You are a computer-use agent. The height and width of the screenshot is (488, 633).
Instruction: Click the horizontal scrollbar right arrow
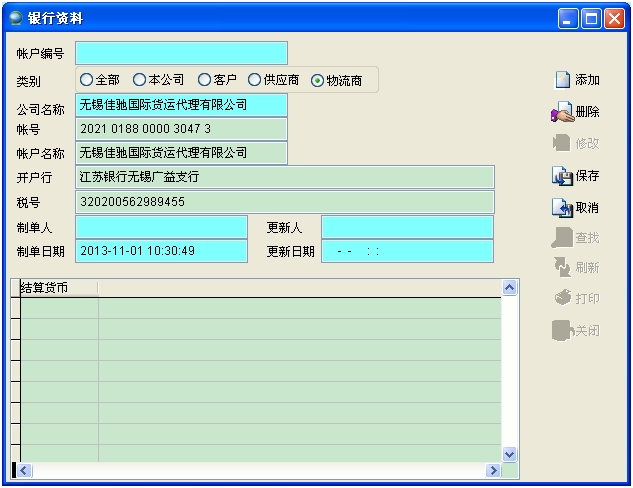click(x=492, y=470)
